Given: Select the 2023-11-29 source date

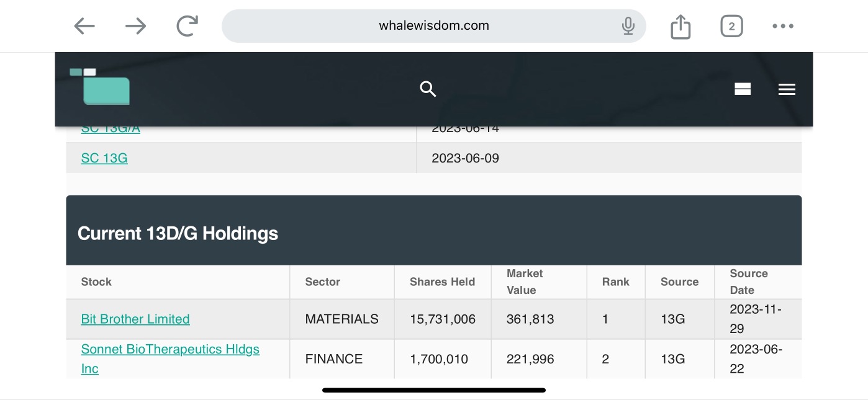Looking at the screenshot, I should pyautogui.click(x=756, y=319).
